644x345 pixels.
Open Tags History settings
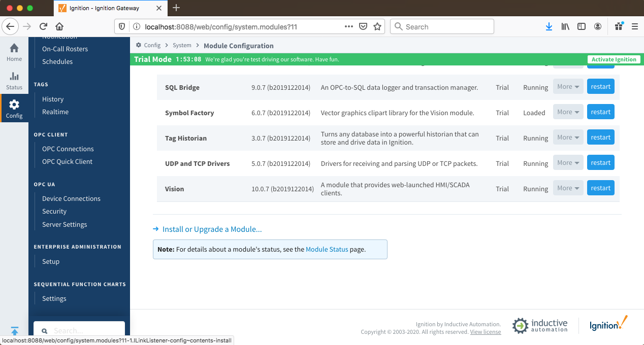(x=53, y=99)
